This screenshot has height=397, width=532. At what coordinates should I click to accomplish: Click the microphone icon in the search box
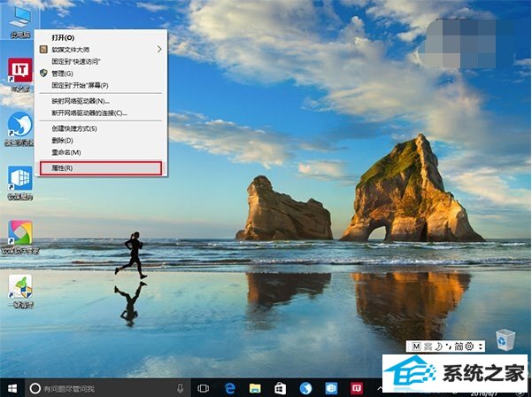tap(181, 388)
